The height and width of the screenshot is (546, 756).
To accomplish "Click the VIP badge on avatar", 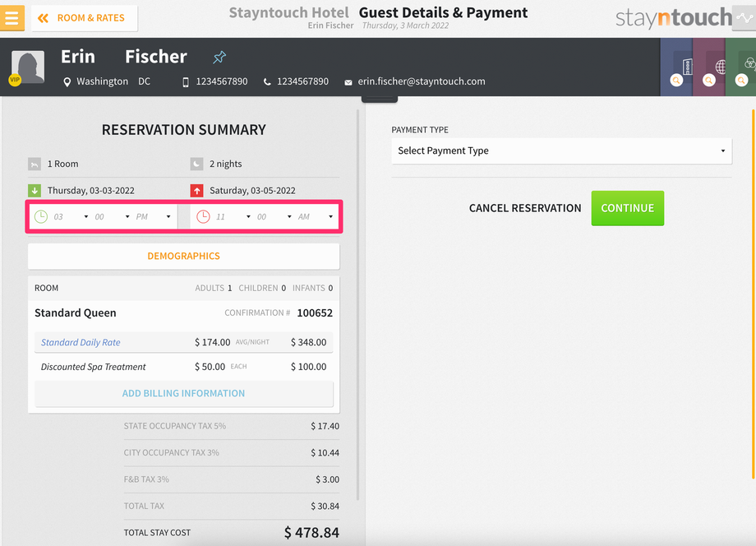I will (15, 80).
